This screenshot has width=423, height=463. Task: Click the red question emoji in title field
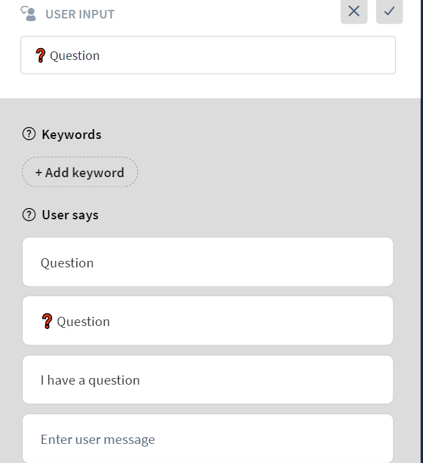[x=40, y=55]
